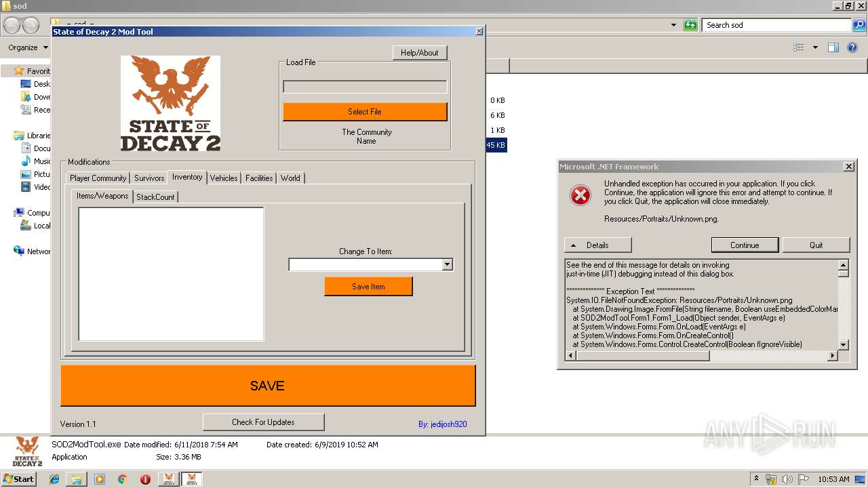
Task: Click the volume speaker tray icon
Action: click(788, 479)
